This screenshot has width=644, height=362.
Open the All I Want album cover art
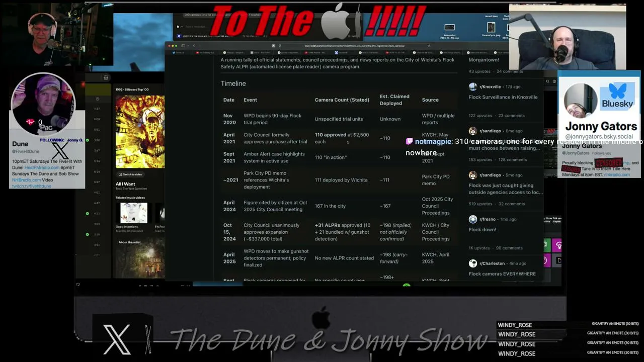[140, 132]
